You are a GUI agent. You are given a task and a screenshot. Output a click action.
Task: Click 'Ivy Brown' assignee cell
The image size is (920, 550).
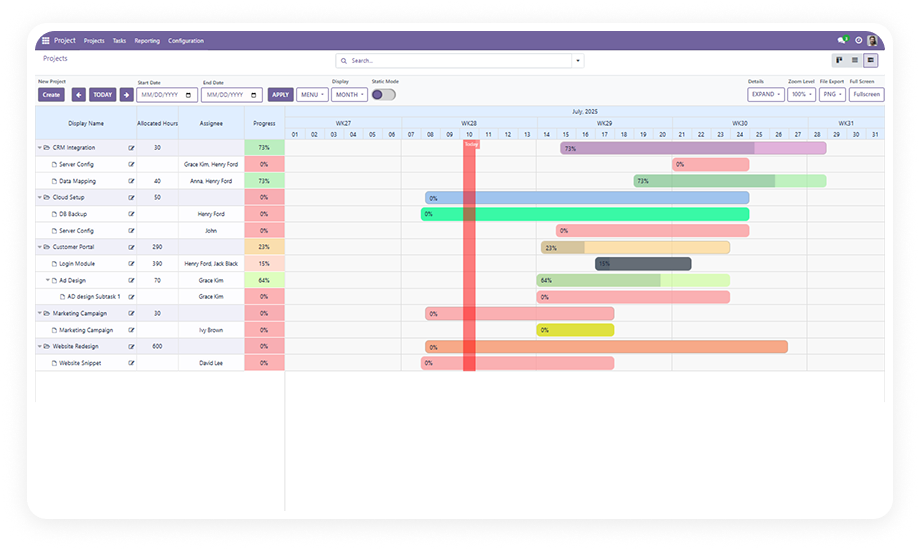click(211, 330)
